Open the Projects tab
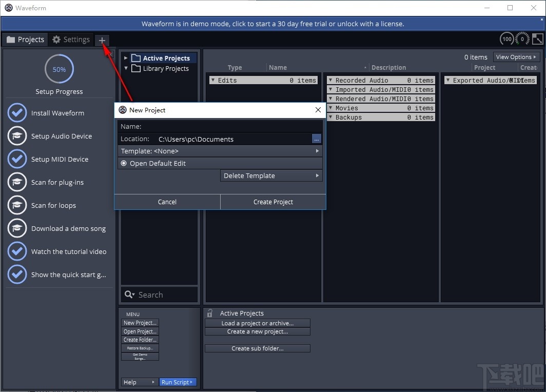Image resolution: width=546 pixels, height=392 pixels. tap(26, 40)
